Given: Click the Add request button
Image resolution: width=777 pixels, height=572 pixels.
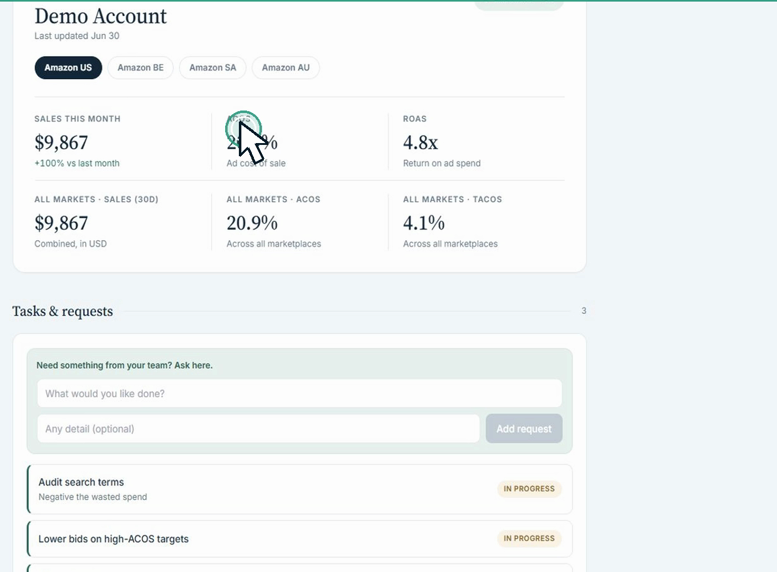Looking at the screenshot, I should 524,429.
